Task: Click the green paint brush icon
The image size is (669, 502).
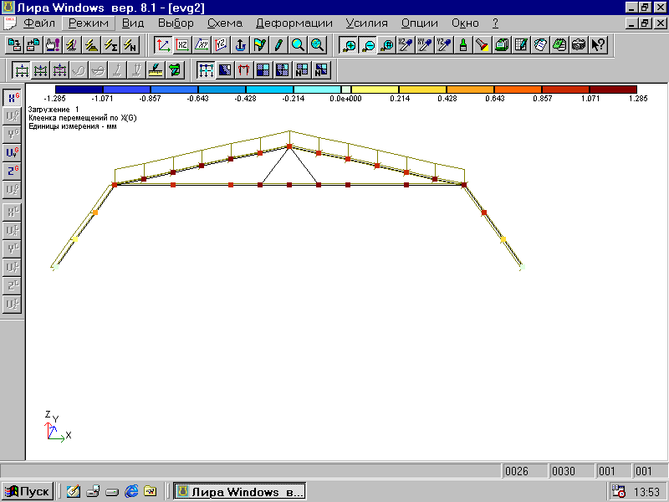Action: click(463, 45)
